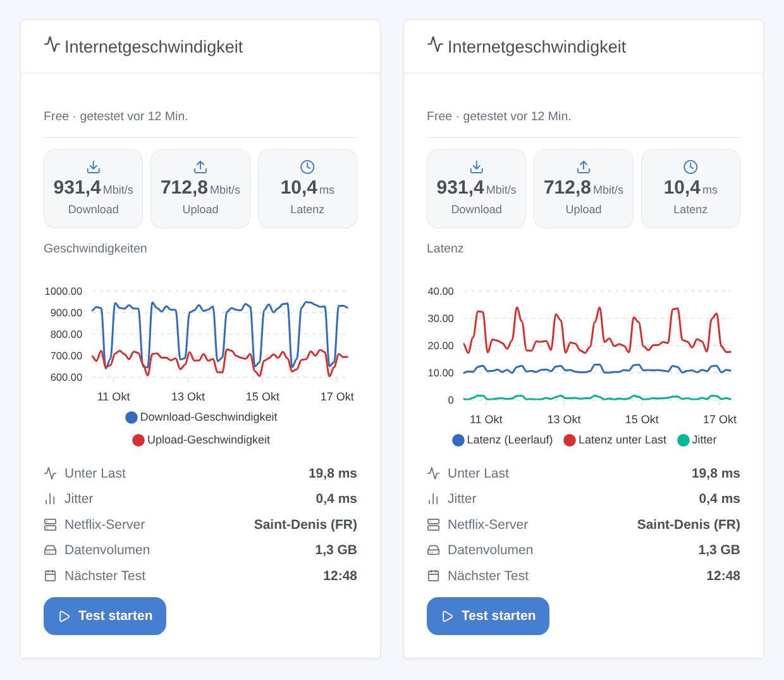Click the 10,4 ms Latenz tile in the right card

[x=690, y=189]
